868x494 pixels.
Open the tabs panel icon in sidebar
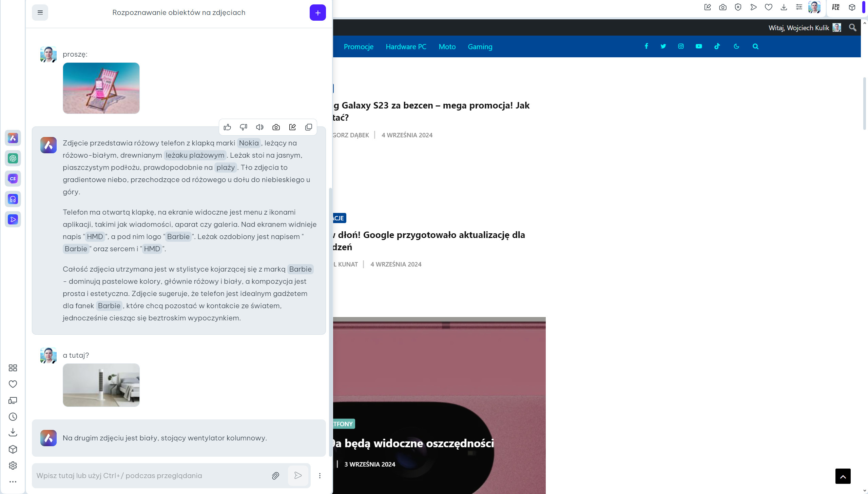tap(13, 401)
